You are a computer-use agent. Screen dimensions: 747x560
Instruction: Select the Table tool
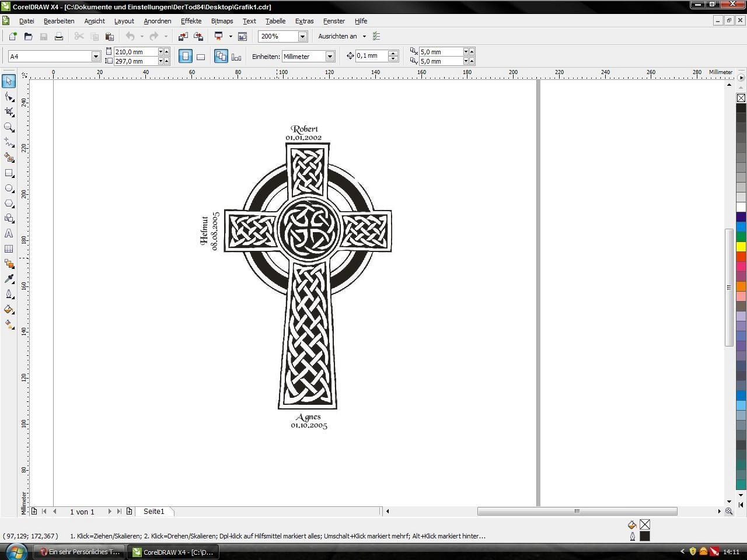(9, 249)
